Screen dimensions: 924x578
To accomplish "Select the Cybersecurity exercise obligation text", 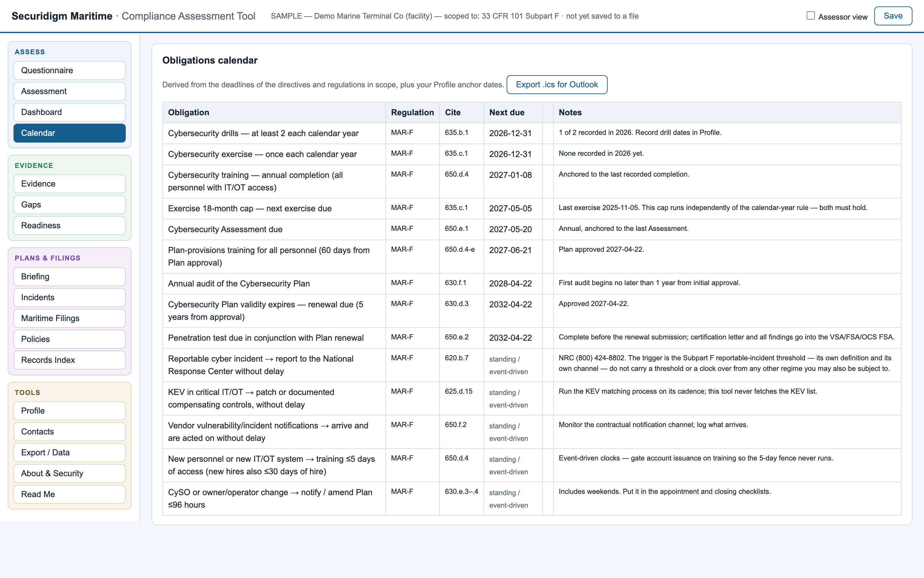I will coord(262,154).
